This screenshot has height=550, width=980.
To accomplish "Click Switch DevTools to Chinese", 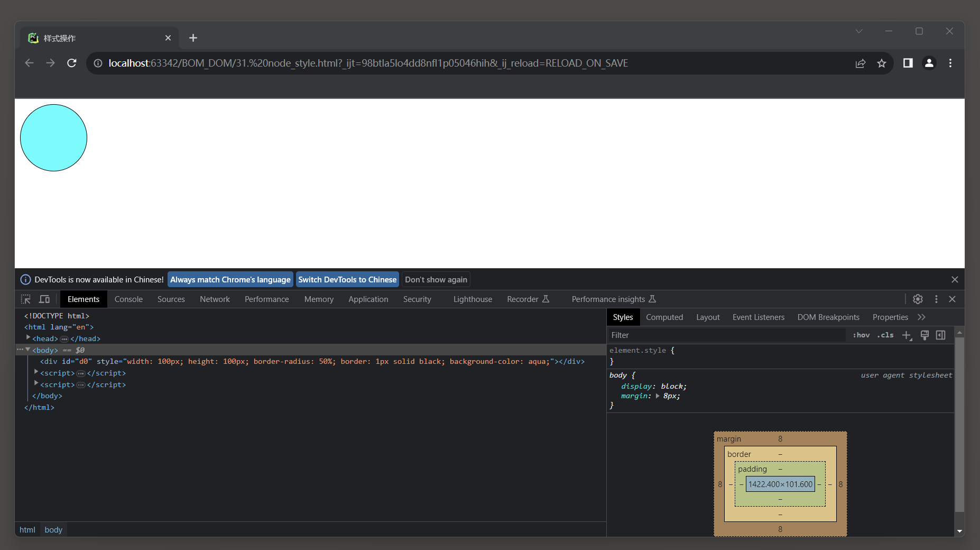I will click(x=347, y=280).
